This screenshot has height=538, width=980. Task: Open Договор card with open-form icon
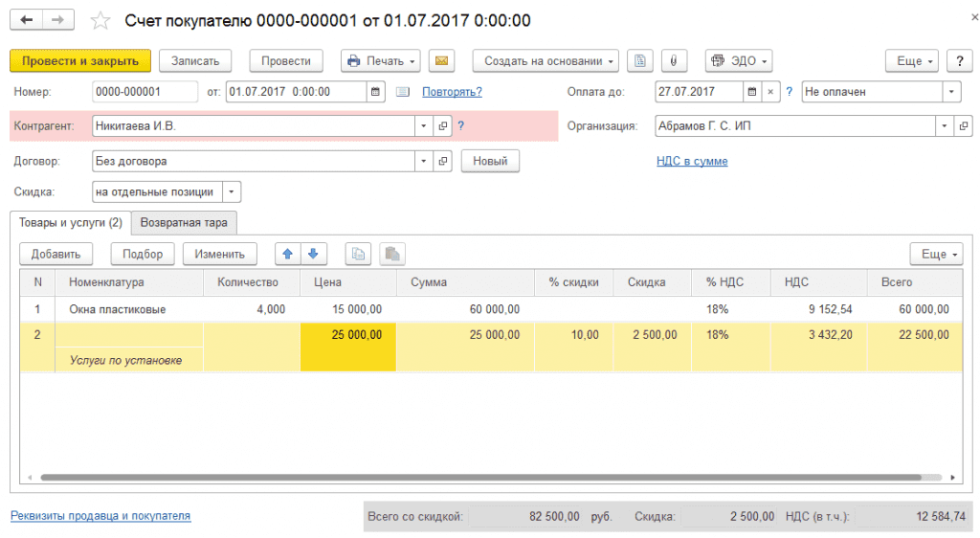click(x=442, y=161)
